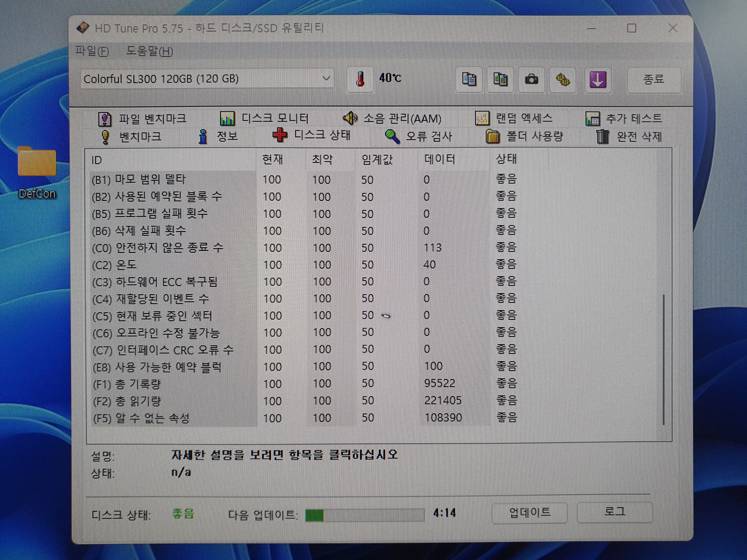This screenshot has width=747, height=560.
Task: Open the 파일 벤치마크 tab
Action: (142, 119)
